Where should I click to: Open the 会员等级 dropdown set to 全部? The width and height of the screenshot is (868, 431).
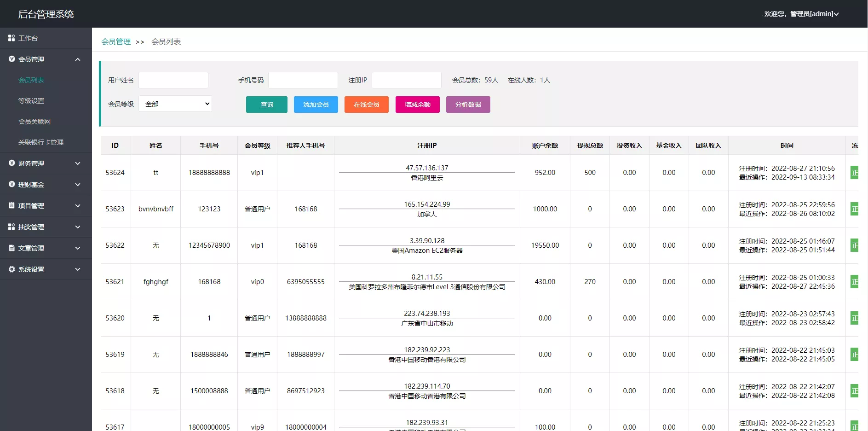pyautogui.click(x=175, y=104)
